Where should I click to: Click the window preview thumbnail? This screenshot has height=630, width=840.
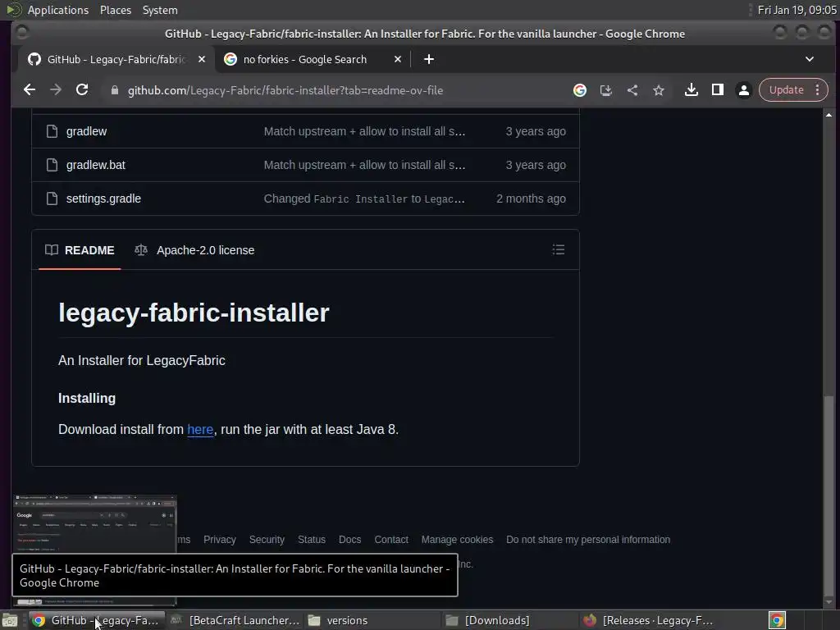[95, 525]
